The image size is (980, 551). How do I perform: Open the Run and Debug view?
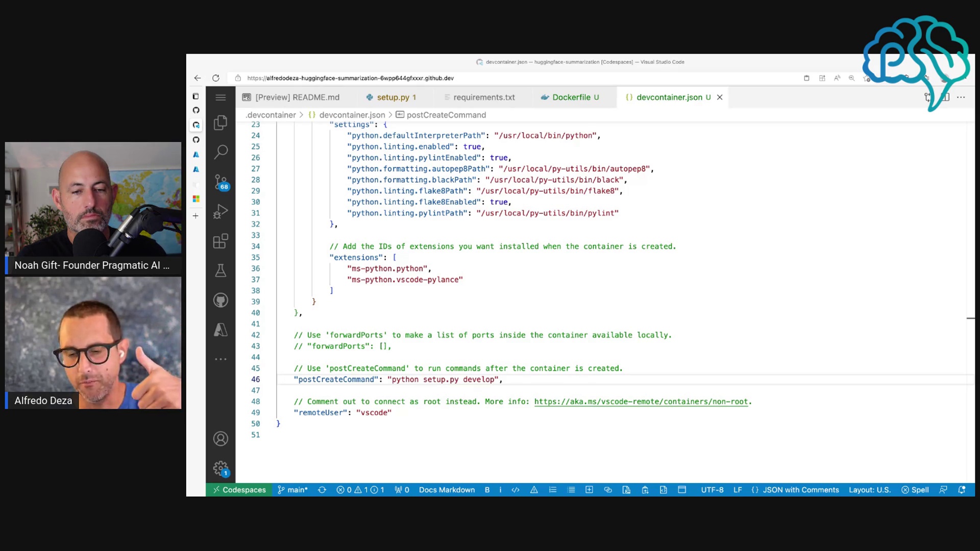(220, 211)
